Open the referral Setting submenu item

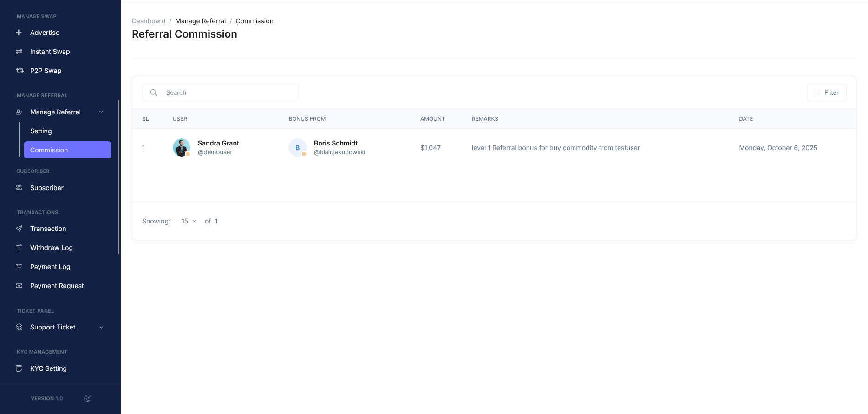click(x=41, y=131)
